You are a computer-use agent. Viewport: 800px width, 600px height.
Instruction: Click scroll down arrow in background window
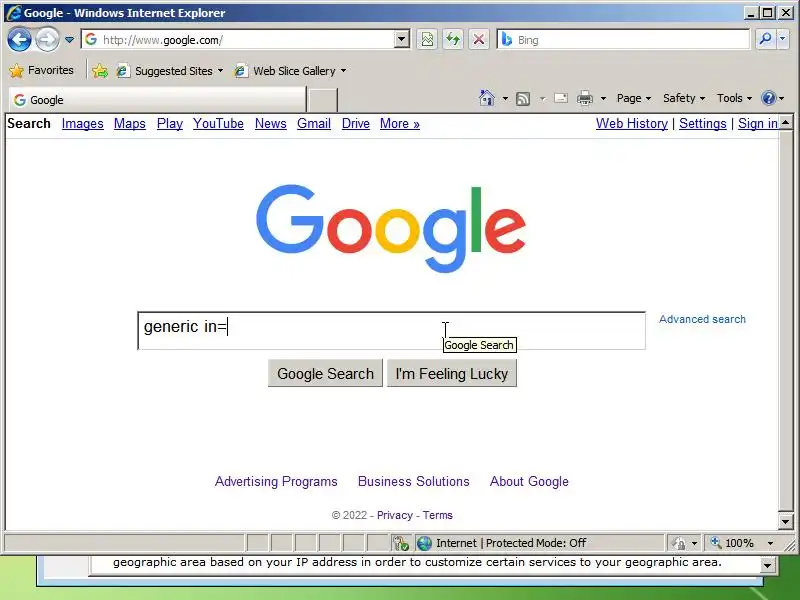[767, 565]
